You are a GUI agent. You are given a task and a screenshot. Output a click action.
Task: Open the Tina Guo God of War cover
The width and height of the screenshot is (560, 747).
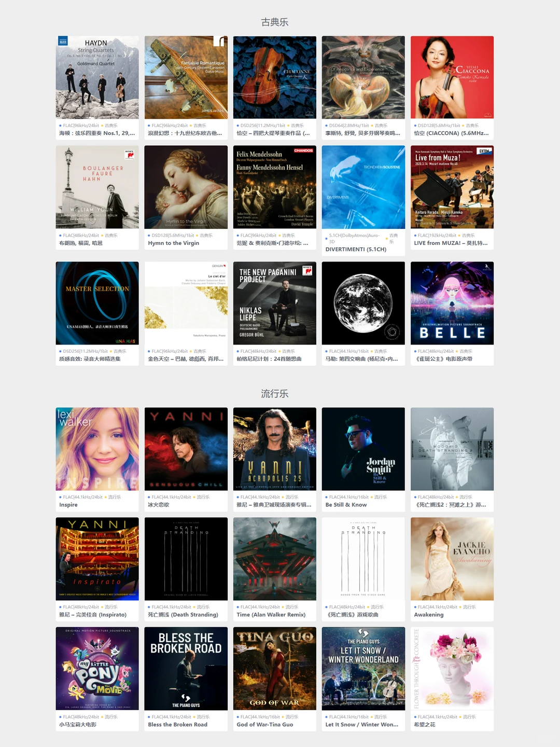pos(275,669)
